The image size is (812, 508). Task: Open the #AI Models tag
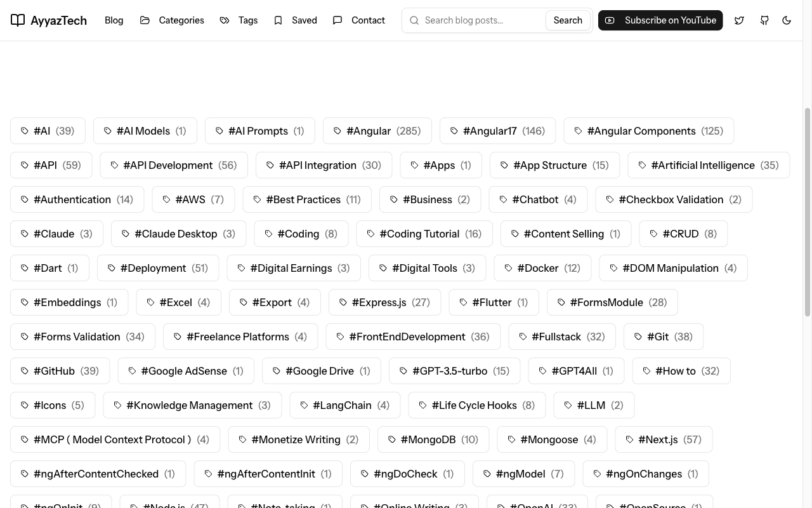[145, 131]
